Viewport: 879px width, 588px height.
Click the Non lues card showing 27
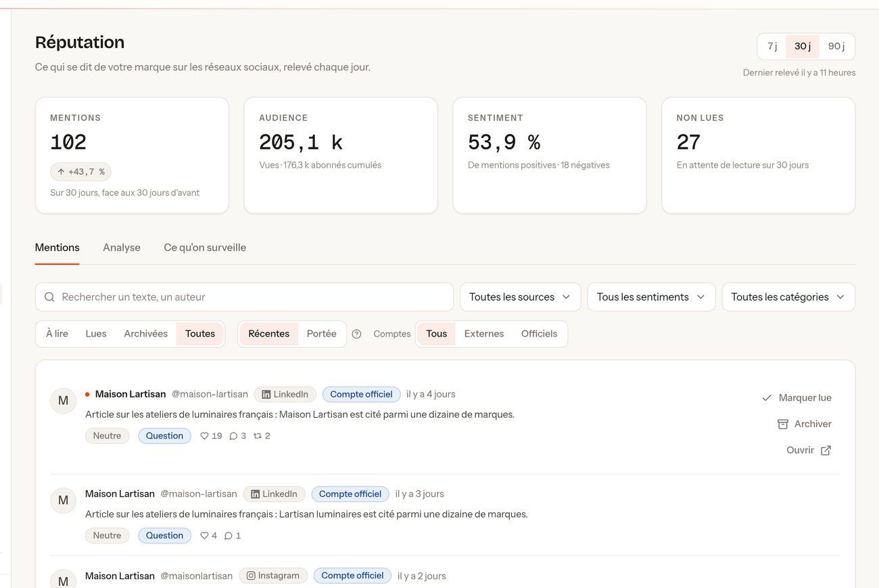(759, 155)
